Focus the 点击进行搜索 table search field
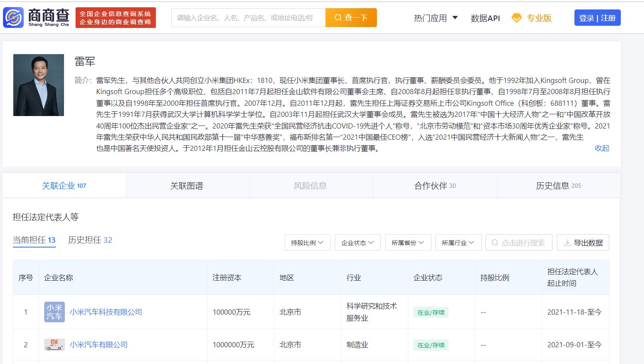This screenshot has height=364, width=644. coord(519,242)
